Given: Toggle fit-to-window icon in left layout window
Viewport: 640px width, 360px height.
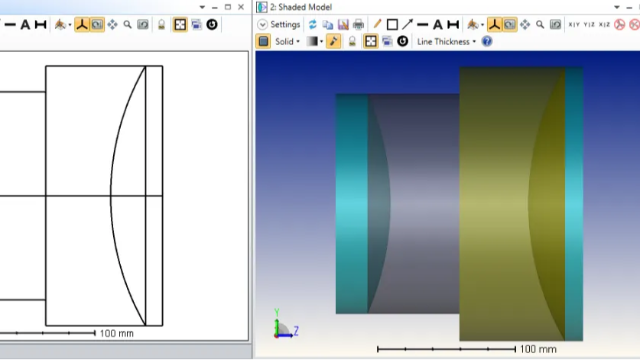Looking at the screenshot, I should (180, 24).
